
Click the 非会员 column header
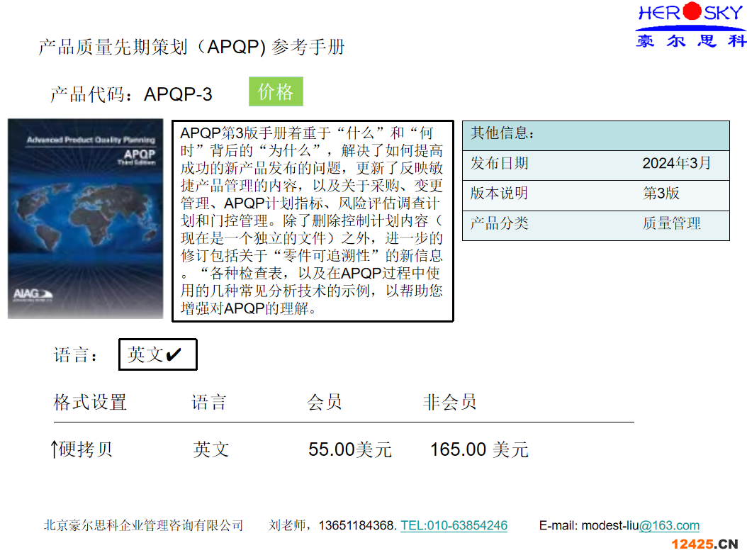point(450,402)
